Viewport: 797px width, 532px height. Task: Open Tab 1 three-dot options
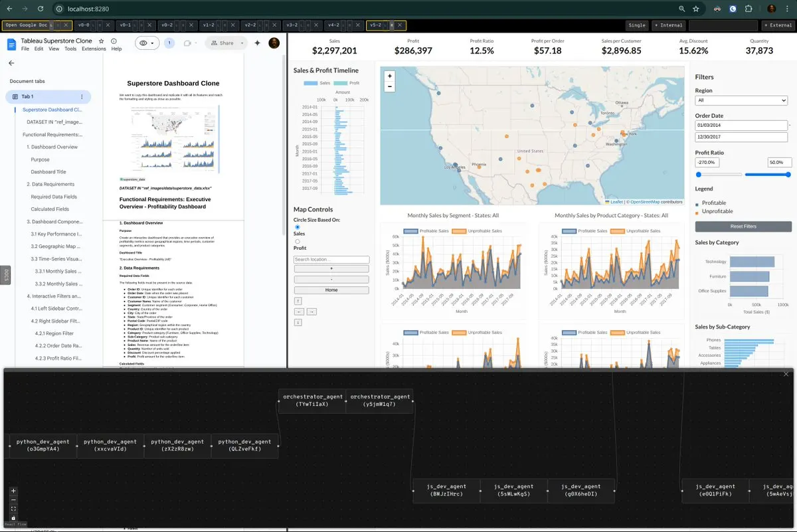tap(82, 96)
